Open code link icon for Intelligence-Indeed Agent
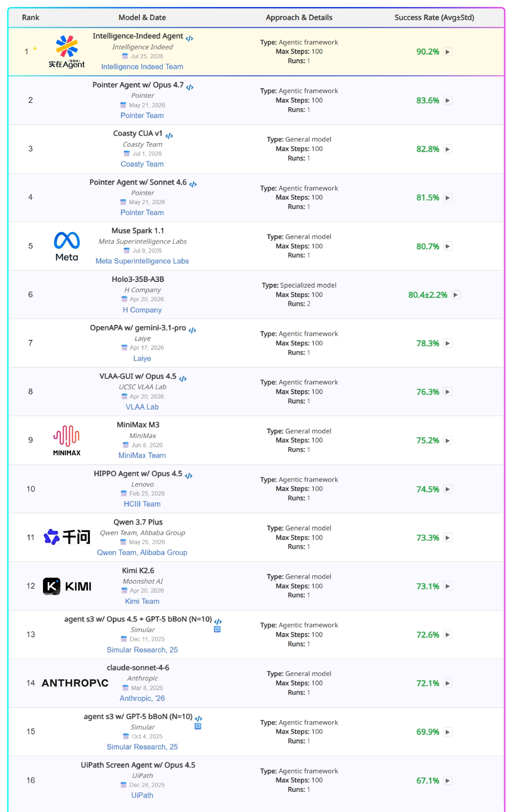The width and height of the screenshot is (513, 812). (189, 38)
